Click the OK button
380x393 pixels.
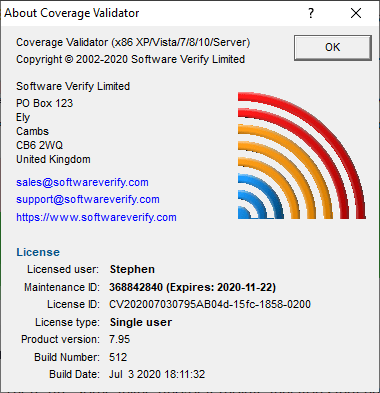[x=333, y=48]
